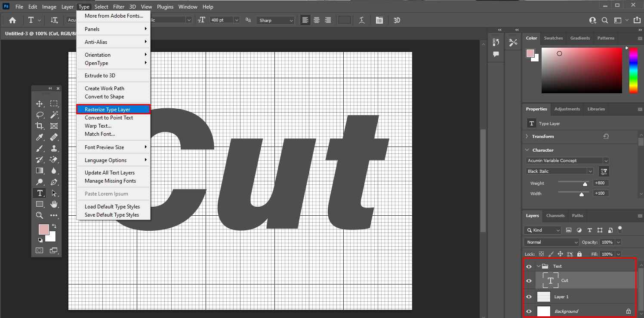
Task: Click the foreground color swatch
Action: [43, 229]
